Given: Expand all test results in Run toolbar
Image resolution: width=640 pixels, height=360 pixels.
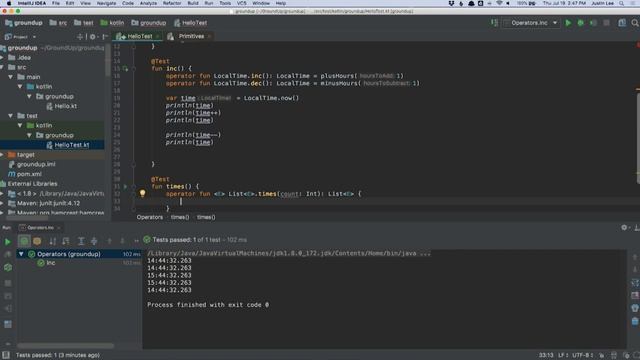Looking at the screenshot, I should click(81, 241).
